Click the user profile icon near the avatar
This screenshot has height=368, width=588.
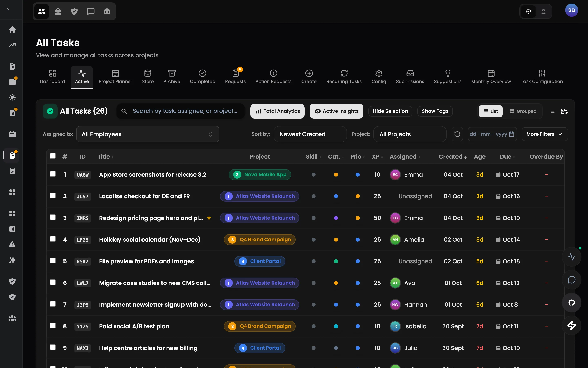[x=543, y=11]
